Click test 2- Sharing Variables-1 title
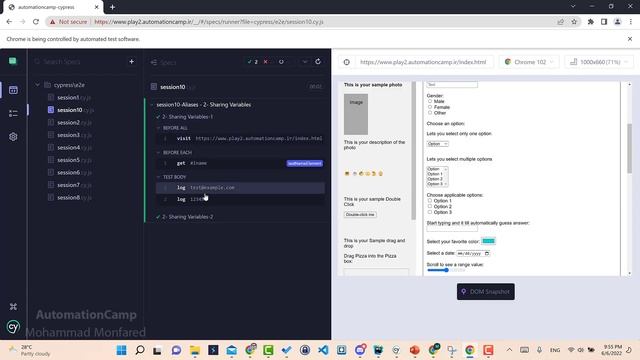640x360 pixels. [x=187, y=117]
